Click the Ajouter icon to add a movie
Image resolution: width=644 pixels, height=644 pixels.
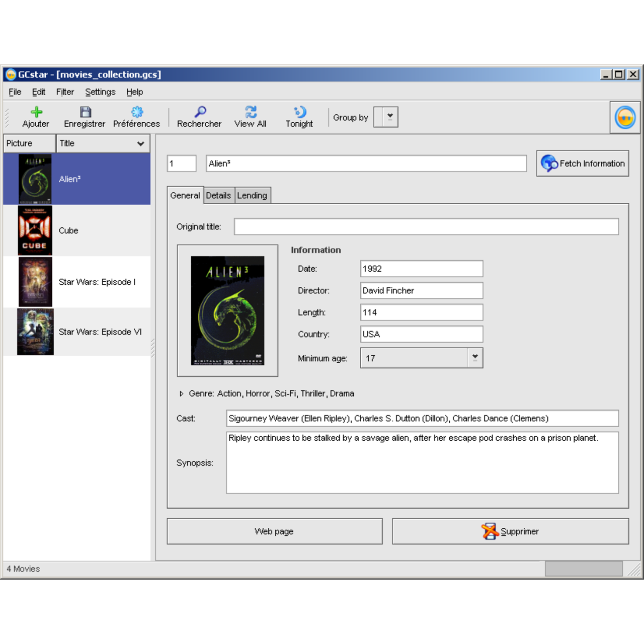[x=35, y=112]
